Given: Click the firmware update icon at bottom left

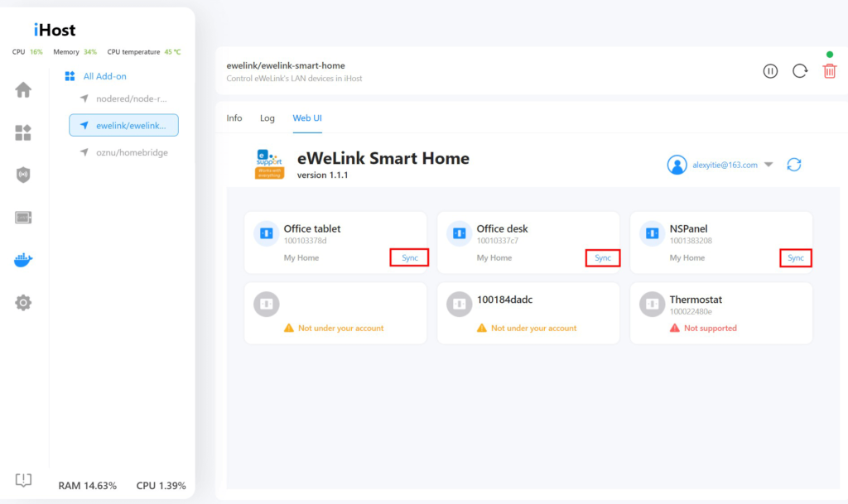Looking at the screenshot, I should (22, 480).
